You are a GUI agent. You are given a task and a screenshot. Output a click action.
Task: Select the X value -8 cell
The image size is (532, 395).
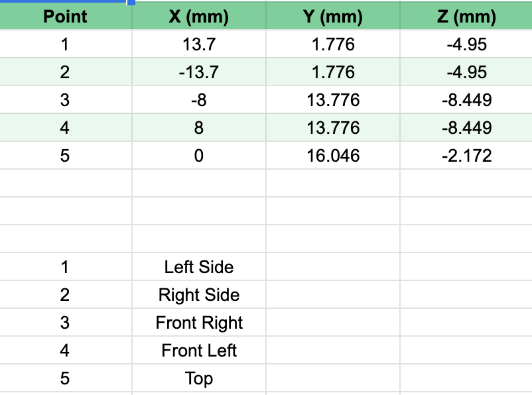199,100
